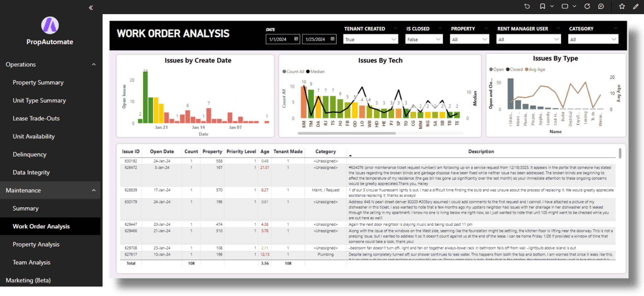Click Closed legend marker in Issues By Type

508,69
